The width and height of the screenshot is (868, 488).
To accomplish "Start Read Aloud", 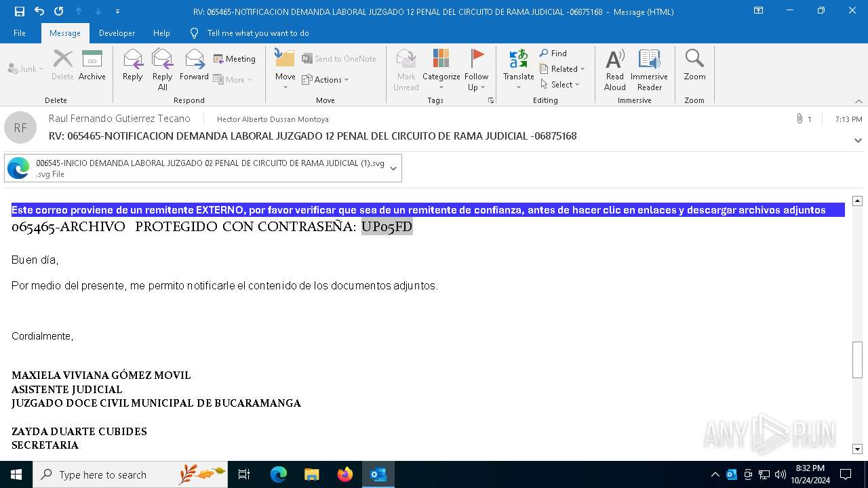I will [x=615, y=69].
